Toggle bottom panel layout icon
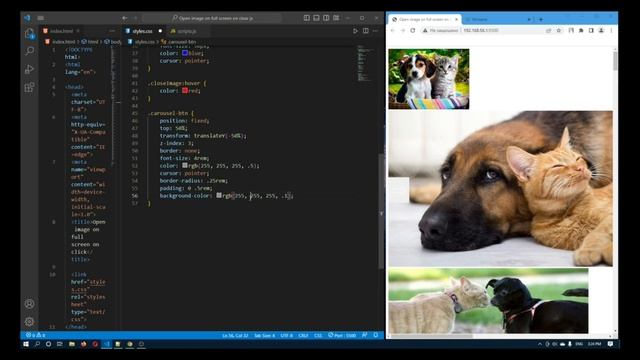Screen dimensions: 640x360 tap(316, 18)
